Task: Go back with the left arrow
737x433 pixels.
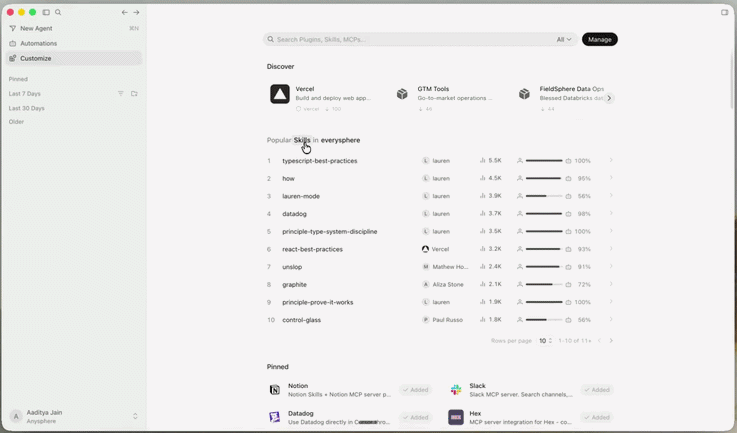Action: tap(125, 12)
